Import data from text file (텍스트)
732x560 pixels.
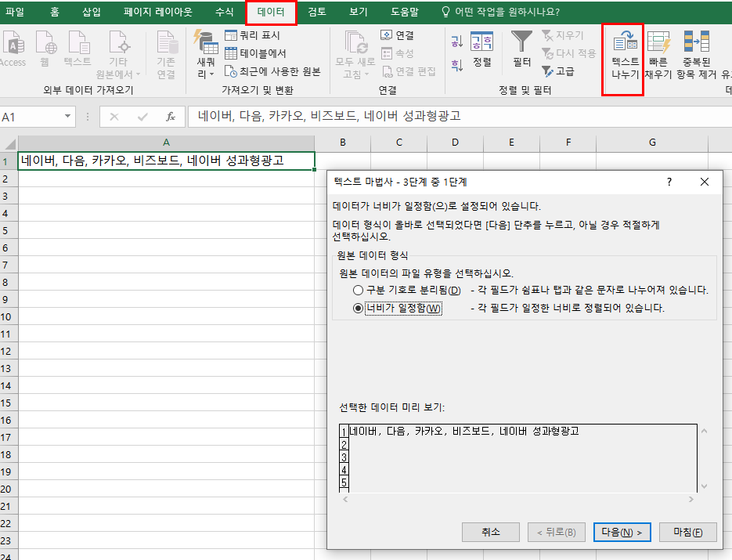tap(78, 49)
